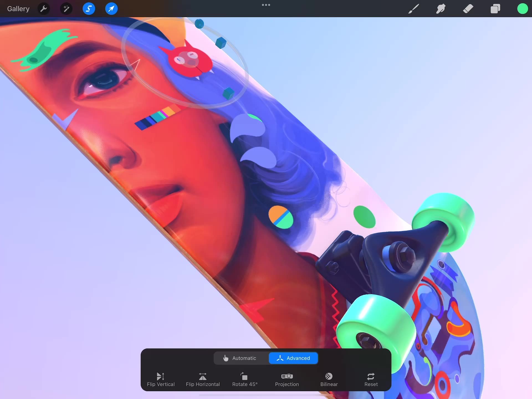Image resolution: width=532 pixels, height=399 pixels.
Task: Open Projection options
Action: [287, 380]
